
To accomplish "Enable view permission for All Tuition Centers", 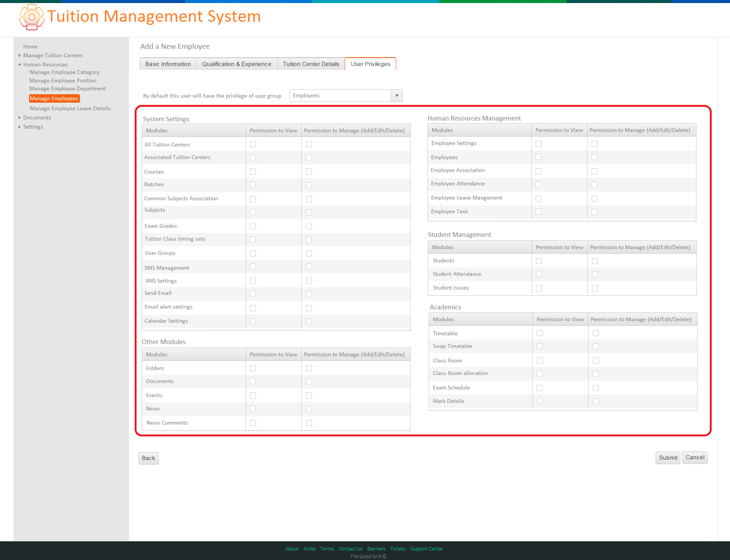I will [253, 144].
